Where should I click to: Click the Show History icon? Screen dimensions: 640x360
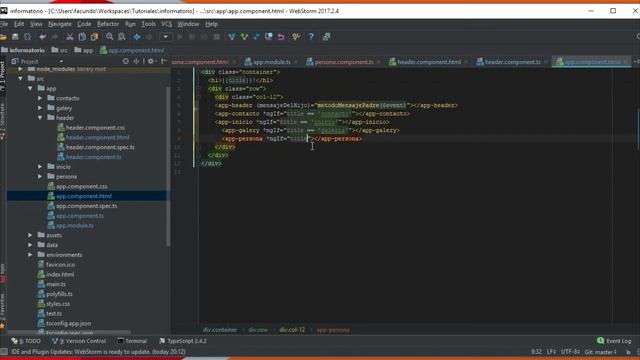pos(269,37)
